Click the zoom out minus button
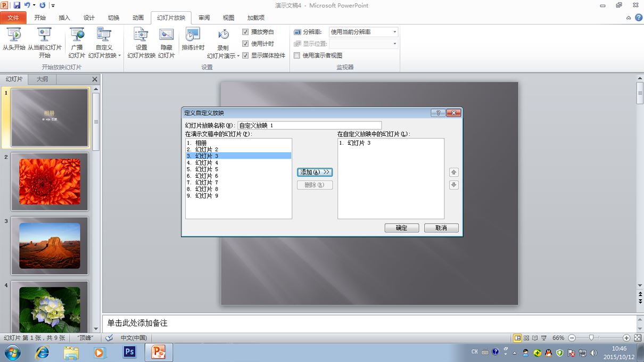Viewport: 644px width, 362px height. tap(572, 338)
